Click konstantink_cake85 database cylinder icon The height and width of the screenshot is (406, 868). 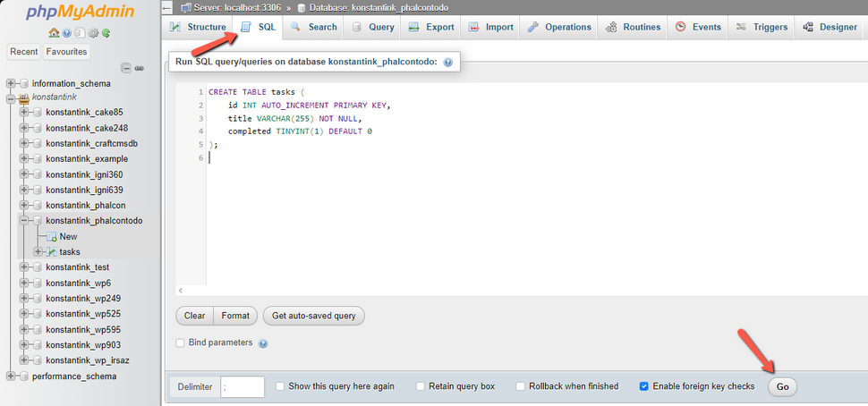(x=38, y=113)
